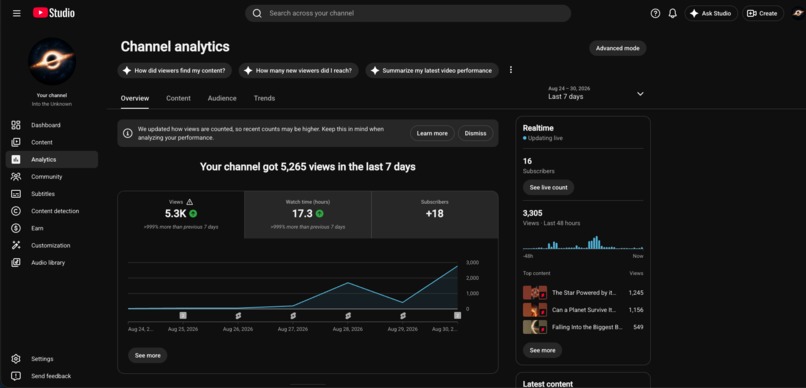Screen dimensions: 806x388
Task: Click the search magnifier icon
Action: coord(257,13)
